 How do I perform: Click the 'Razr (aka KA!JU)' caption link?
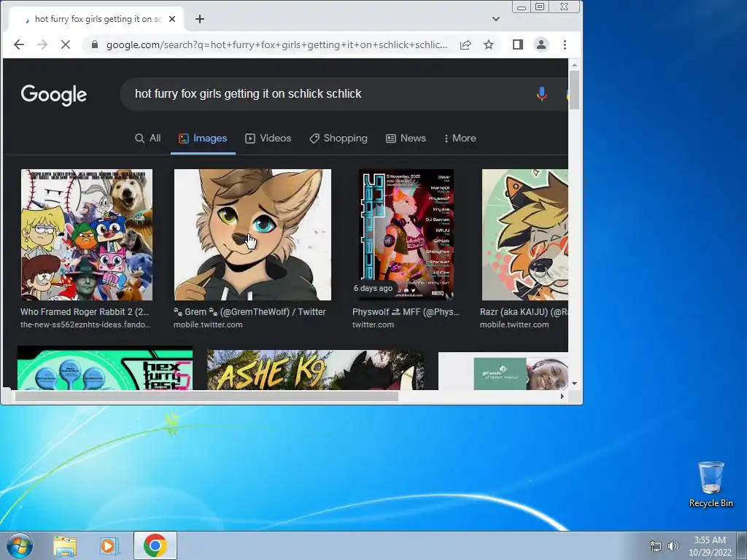(x=524, y=312)
